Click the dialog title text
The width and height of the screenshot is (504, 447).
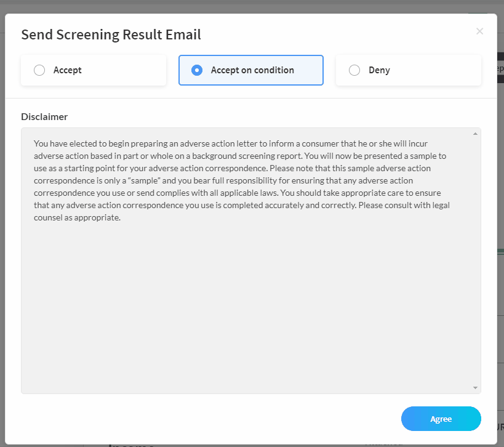[111, 34]
